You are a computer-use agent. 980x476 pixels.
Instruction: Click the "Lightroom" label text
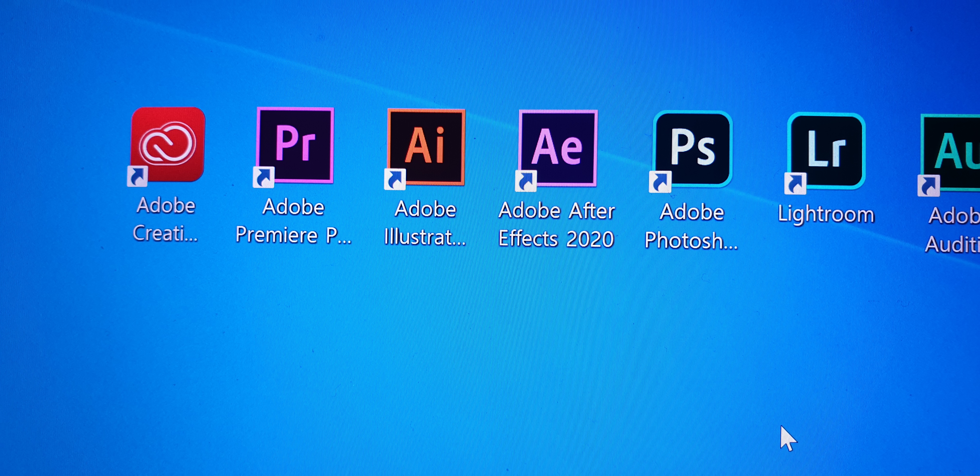click(x=826, y=215)
